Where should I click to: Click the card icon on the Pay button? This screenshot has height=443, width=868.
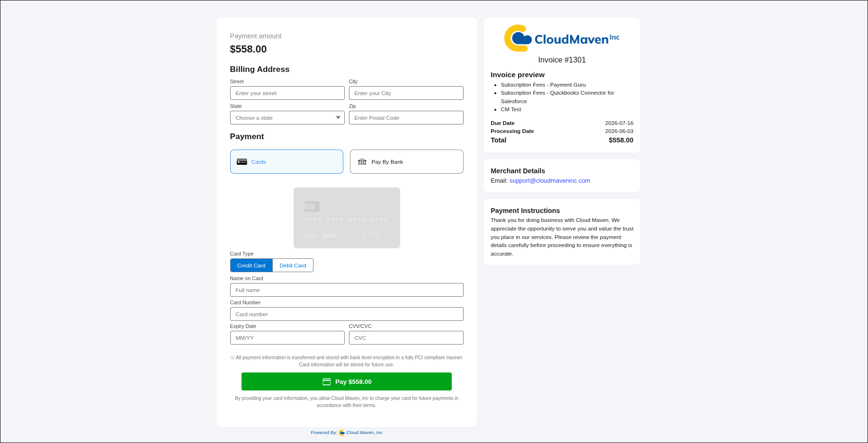point(327,382)
